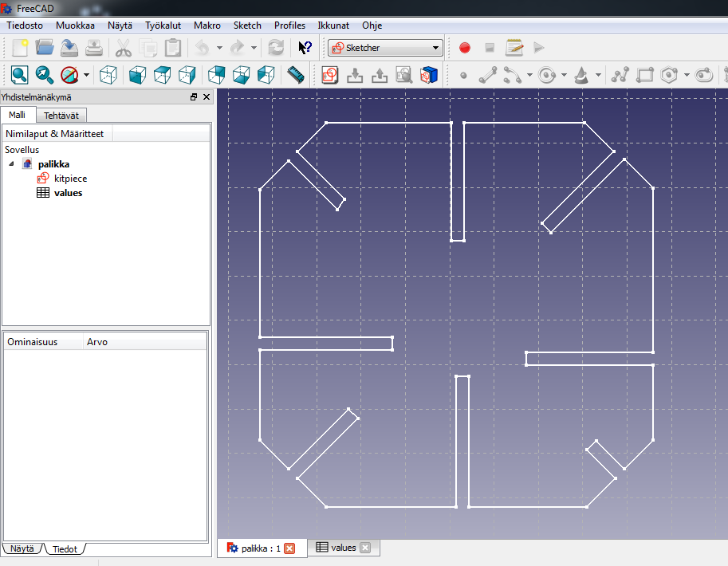Open the Profiles menu
The image size is (728, 566).
pyautogui.click(x=289, y=26)
